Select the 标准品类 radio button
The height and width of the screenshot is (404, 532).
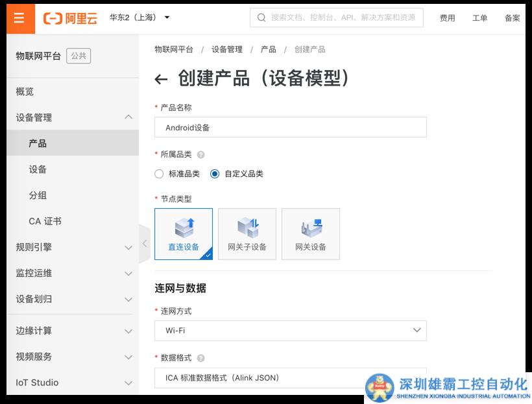pyautogui.click(x=160, y=174)
